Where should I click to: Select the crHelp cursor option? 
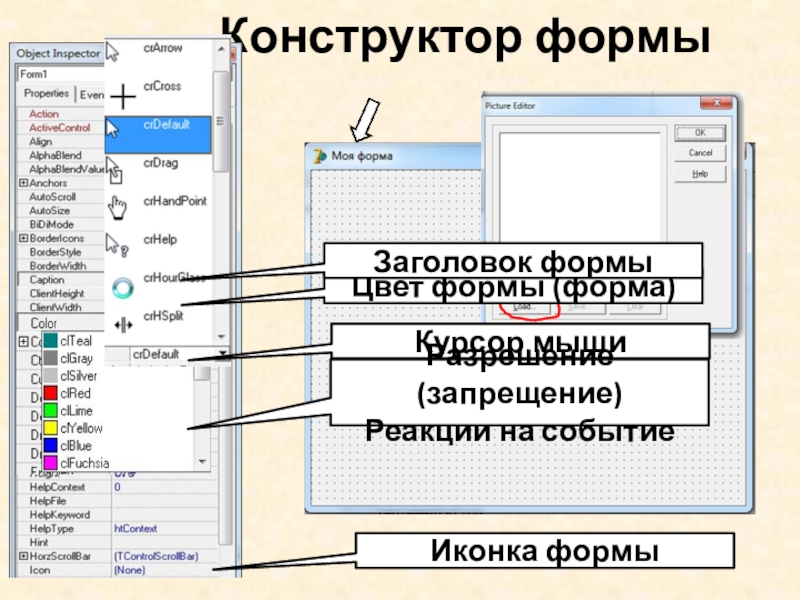pyautogui.click(x=158, y=248)
